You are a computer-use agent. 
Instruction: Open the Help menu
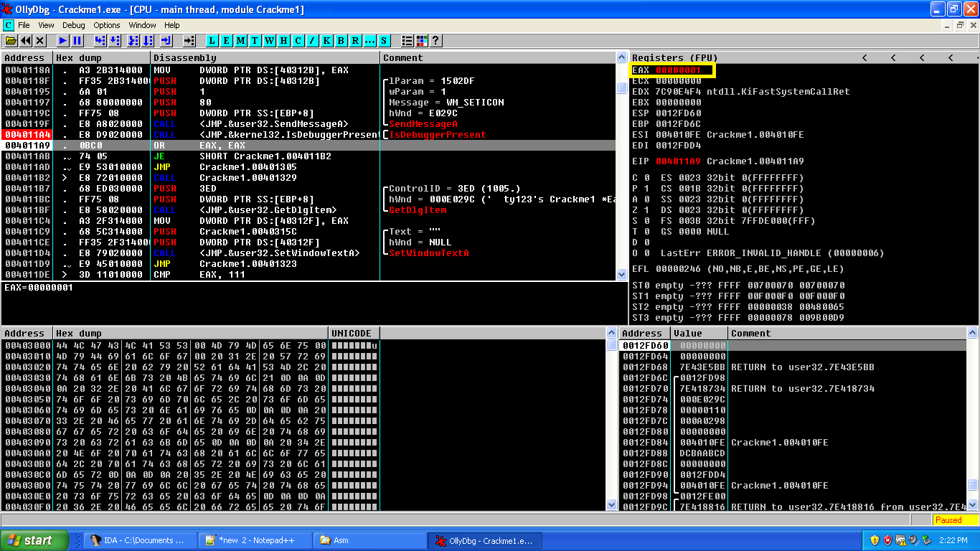pyautogui.click(x=172, y=25)
